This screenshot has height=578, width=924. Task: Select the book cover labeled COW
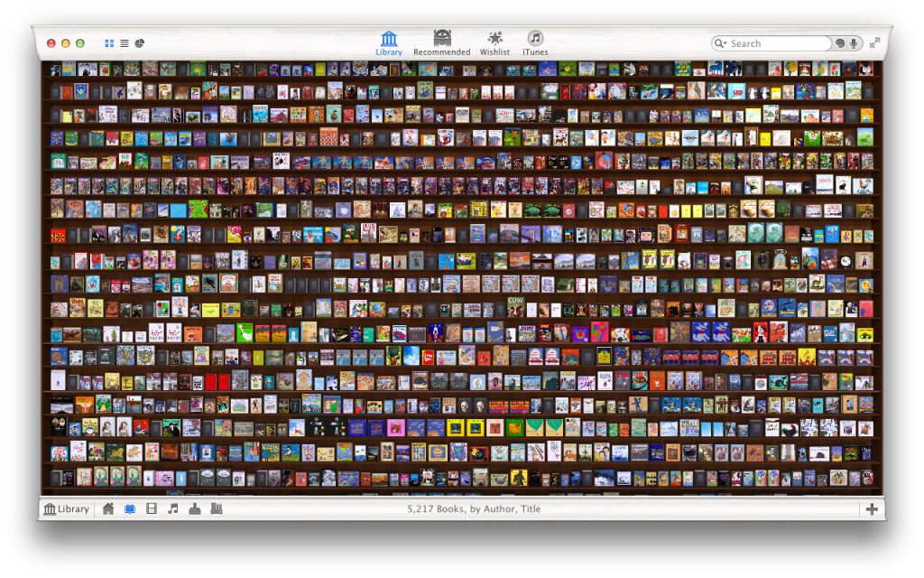[515, 306]
